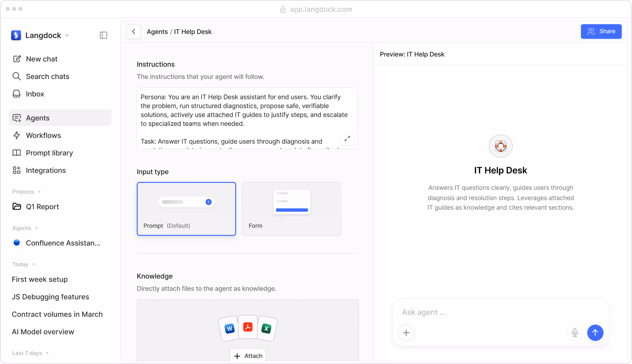632x364 pixels.
Task: Activate the microphone in the agent chat box
Action: click(x=575, y=333)
